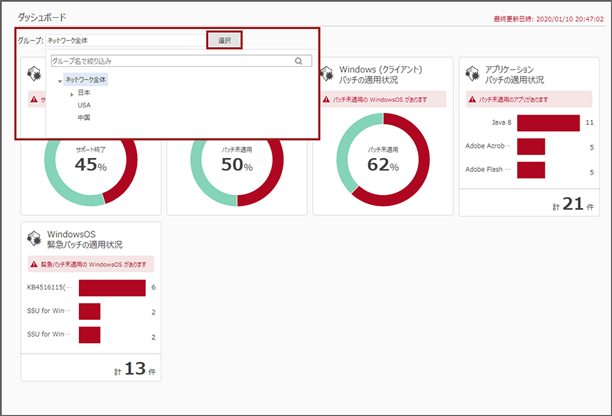Click the 選択 button next to group field
This screenshot has width=612, height=416.
[224, 40]
